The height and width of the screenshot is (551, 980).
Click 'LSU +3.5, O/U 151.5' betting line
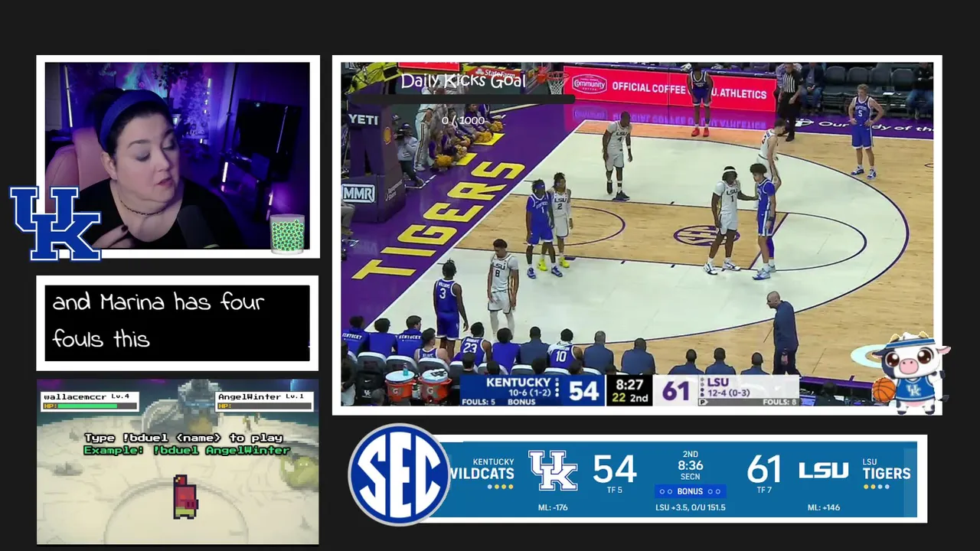690,507
